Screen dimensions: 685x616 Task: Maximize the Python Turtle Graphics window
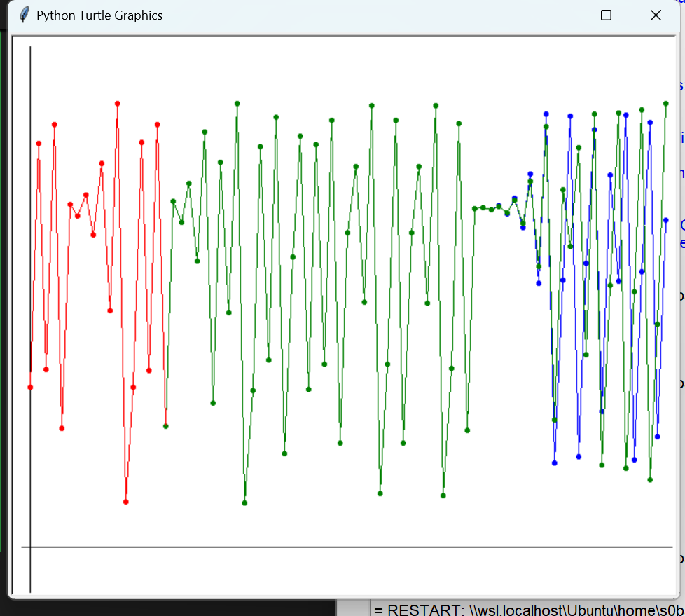(x=607, y=15)
